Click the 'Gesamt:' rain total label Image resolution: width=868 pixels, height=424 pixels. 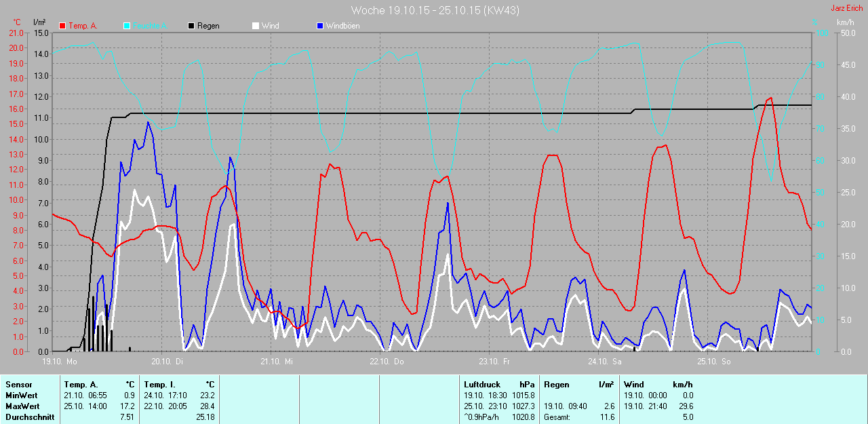point(557,417)
